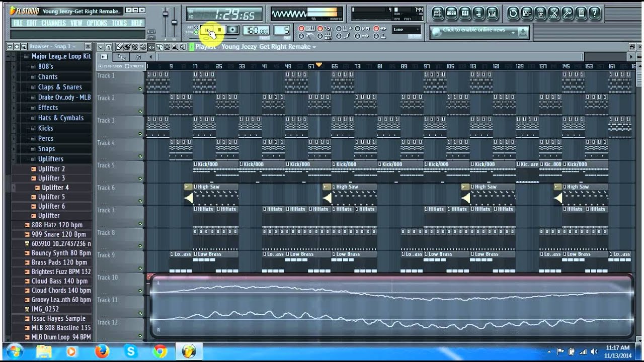This screenshot has height=362, width=644.
Task: Mute Track 1 via its green light
Action: 140,88
